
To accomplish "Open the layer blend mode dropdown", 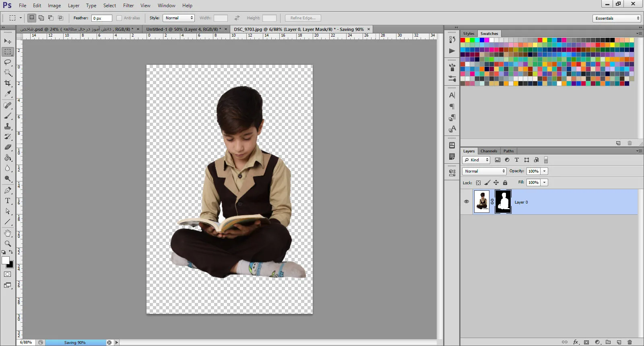I will [x=484, y=171].
